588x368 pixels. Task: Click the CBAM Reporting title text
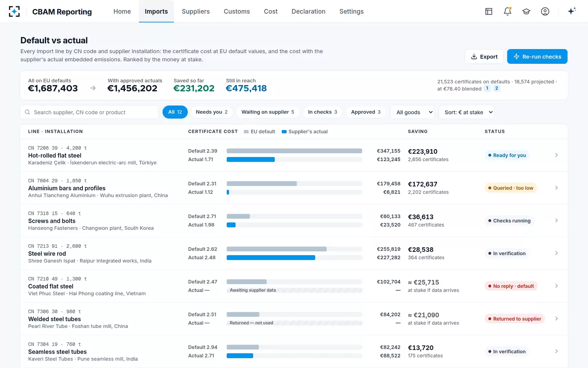(x=62, y=11)
